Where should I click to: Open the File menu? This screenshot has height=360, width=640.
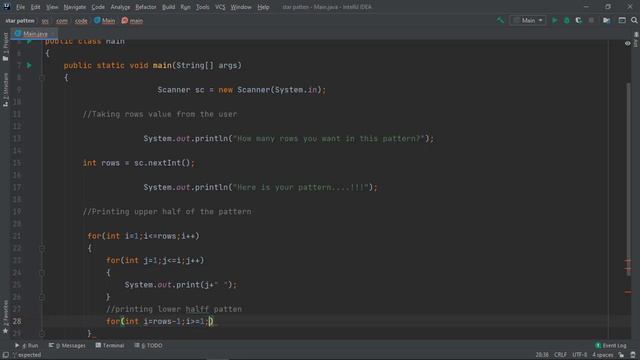[20, 7]
